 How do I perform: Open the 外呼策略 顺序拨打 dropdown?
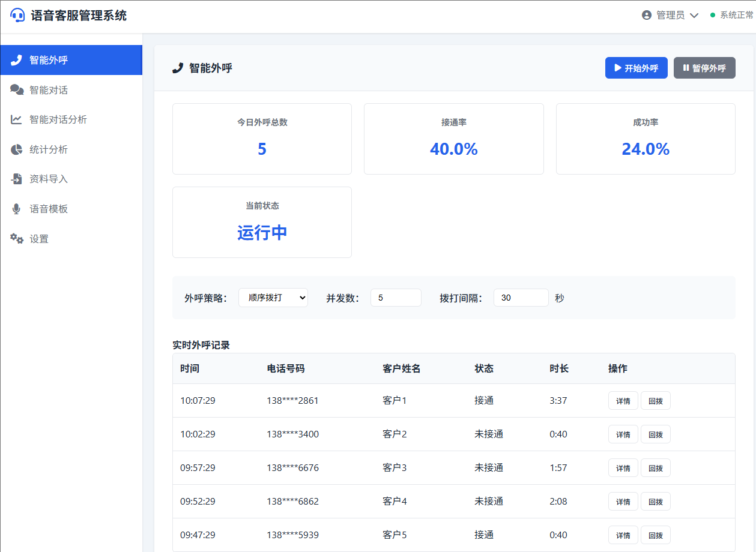tap(273, 298)
